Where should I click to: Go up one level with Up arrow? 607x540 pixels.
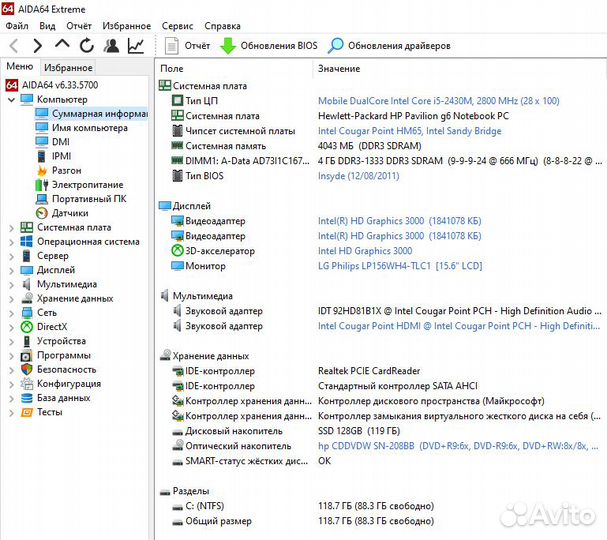click(x=62, y=44)
